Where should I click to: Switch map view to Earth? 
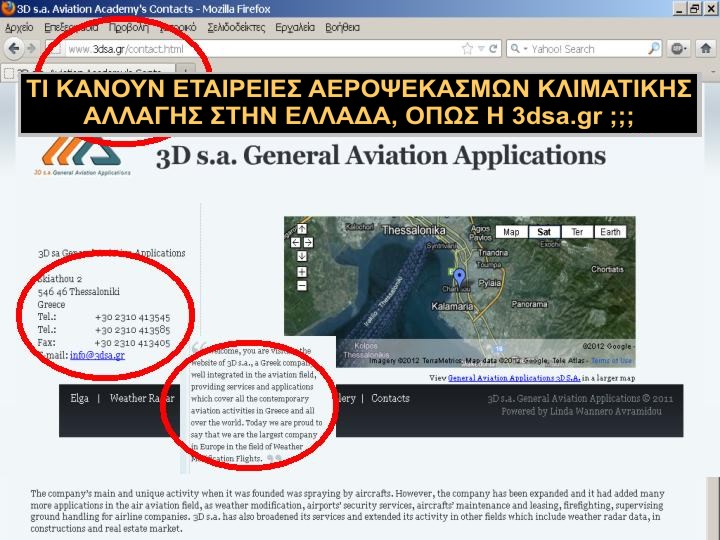pos(610,232)
